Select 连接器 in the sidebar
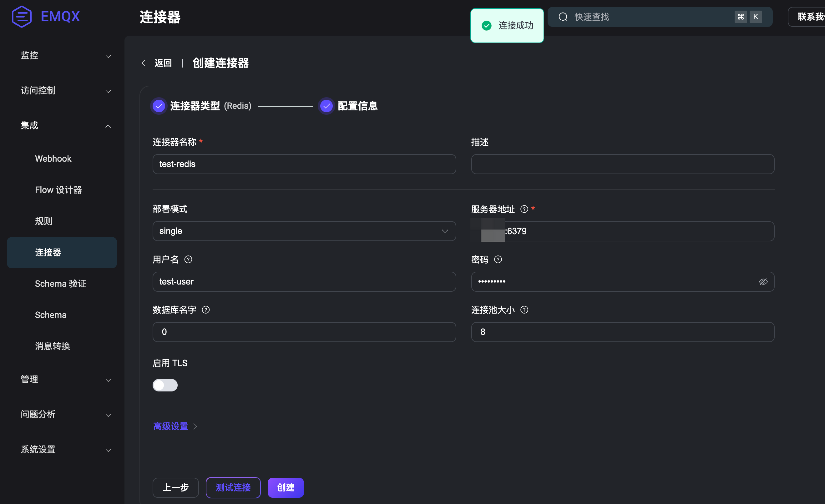825x504 pixels. tap(62, 253)
